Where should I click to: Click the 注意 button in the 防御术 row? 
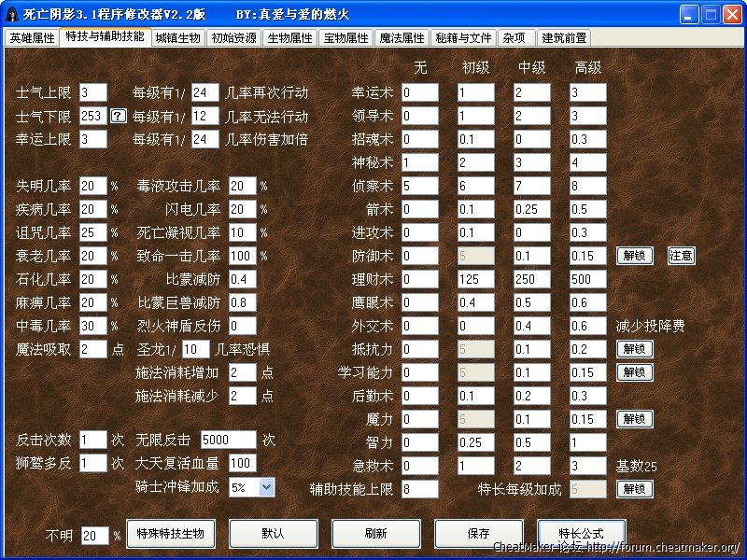point(682,256)
